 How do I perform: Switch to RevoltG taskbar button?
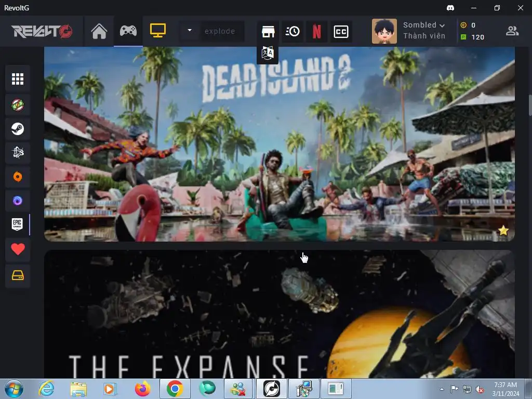272,389
